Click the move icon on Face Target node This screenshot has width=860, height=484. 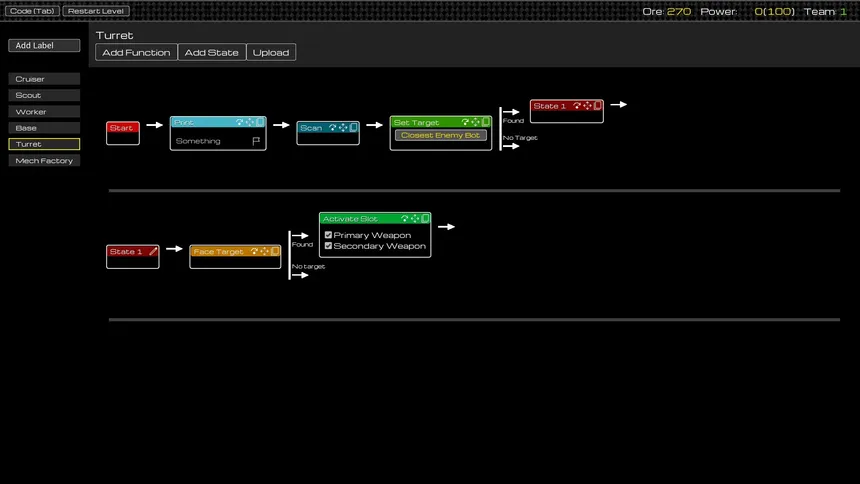(x=265, y=252)
